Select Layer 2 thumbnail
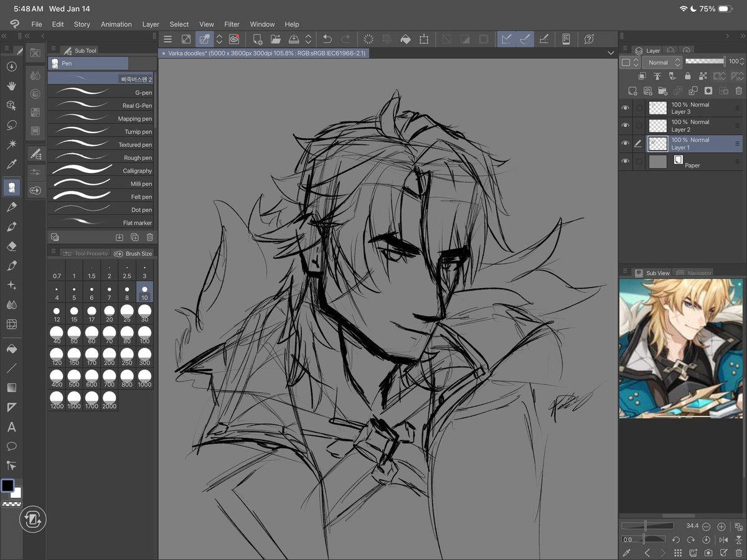 pyautogui.click(x=657, y=126)
